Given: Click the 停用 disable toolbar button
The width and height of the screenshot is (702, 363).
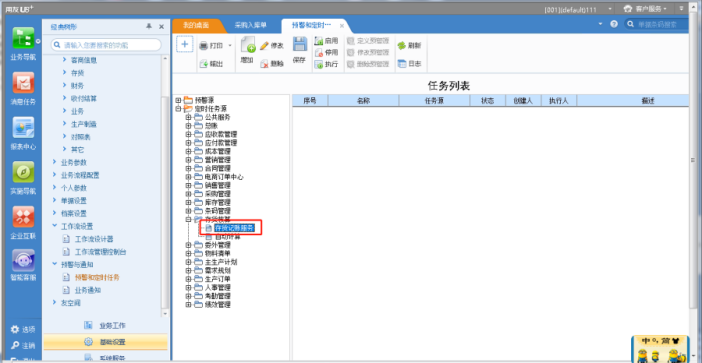Looking at the screenshot, I should 326,52.
